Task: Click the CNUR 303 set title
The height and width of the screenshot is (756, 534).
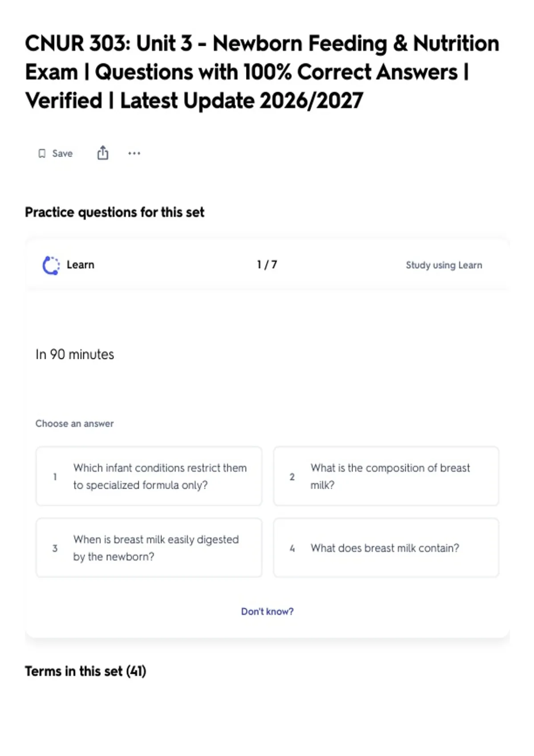Action: [262, 72]
